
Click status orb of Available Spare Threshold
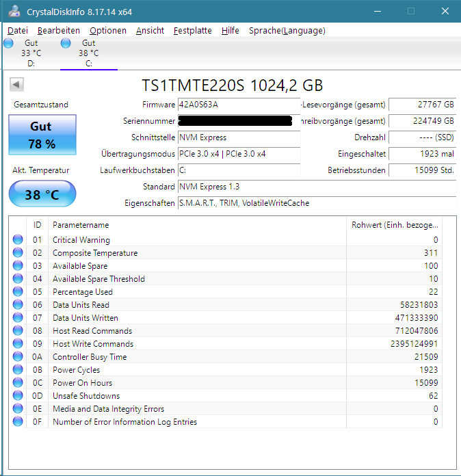point(18,278)
